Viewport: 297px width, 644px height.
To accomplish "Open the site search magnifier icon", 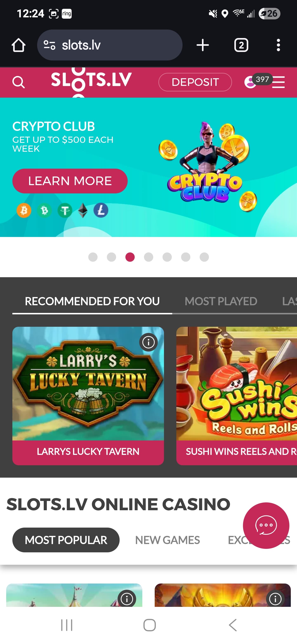I will [x=19, y=82].
